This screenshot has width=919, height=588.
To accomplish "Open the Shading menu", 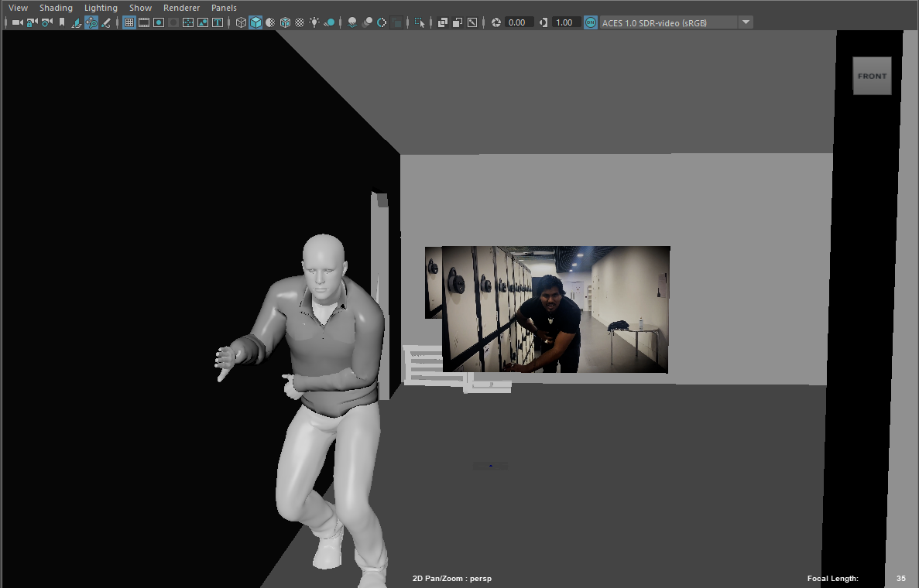I will point(56,8).
